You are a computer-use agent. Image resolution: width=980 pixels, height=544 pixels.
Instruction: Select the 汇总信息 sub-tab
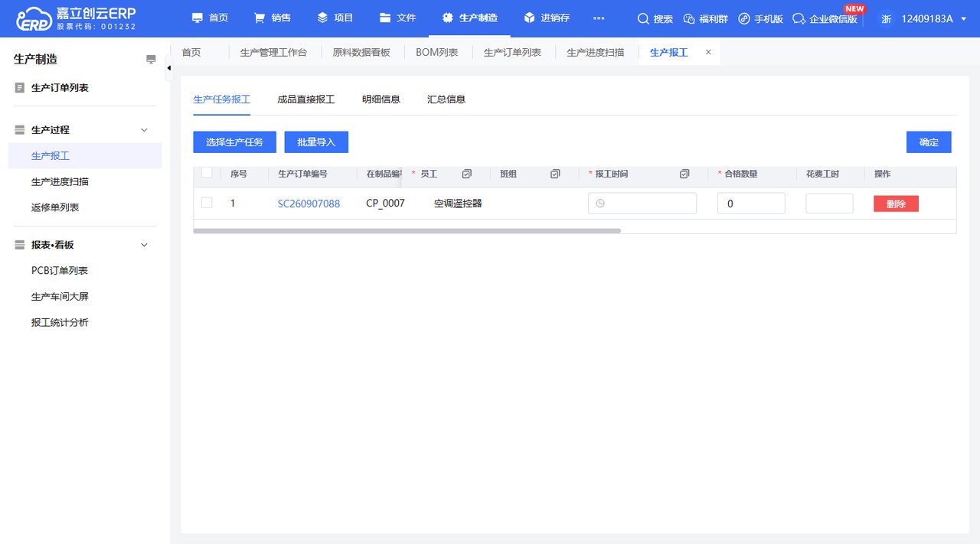click(446, 99)
